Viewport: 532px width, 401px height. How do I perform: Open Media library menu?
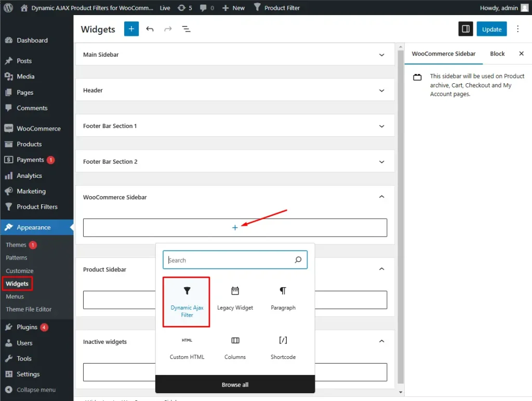tap(37, 76)
